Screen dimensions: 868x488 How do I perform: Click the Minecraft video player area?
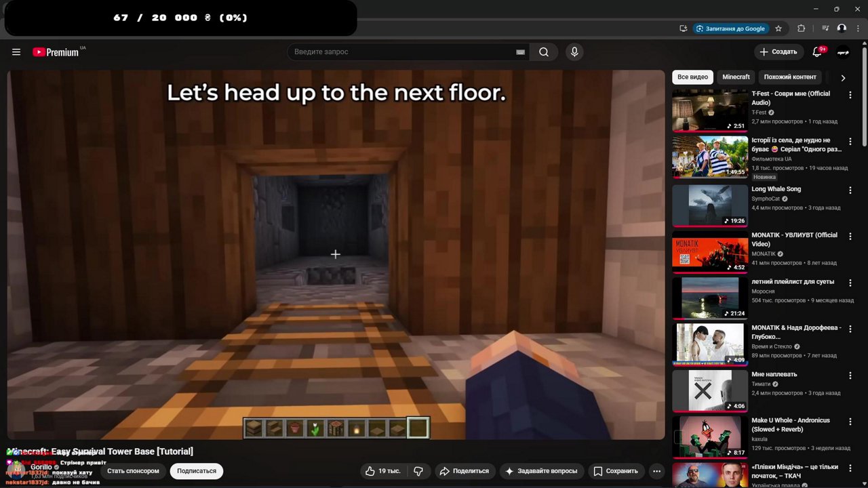click(336, 255)
